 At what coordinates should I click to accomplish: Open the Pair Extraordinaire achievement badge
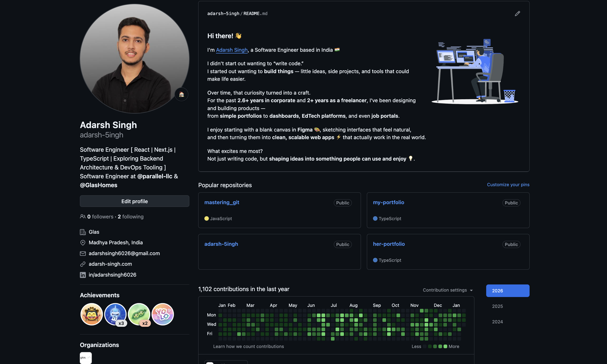pos(139,314)
